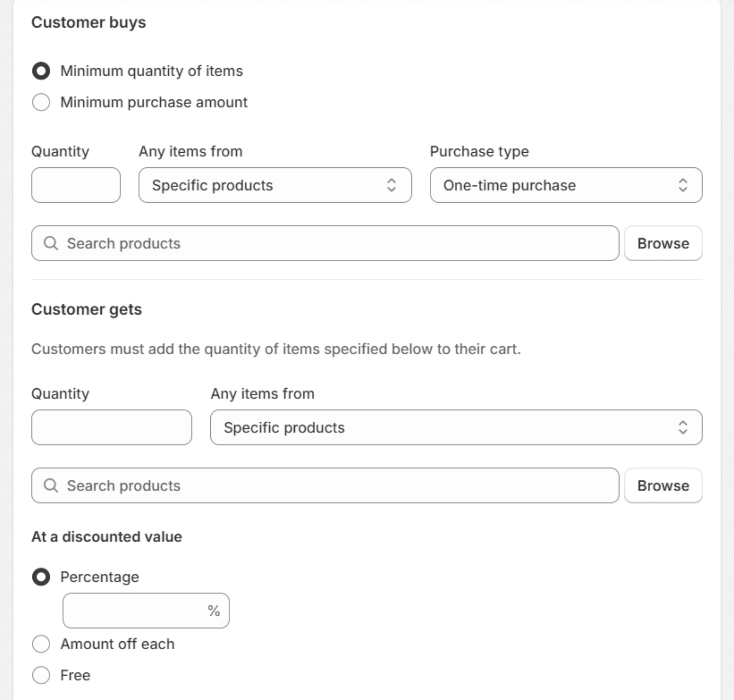
Task: Click Browse button in Customer buys
Action: coord(663,243)
